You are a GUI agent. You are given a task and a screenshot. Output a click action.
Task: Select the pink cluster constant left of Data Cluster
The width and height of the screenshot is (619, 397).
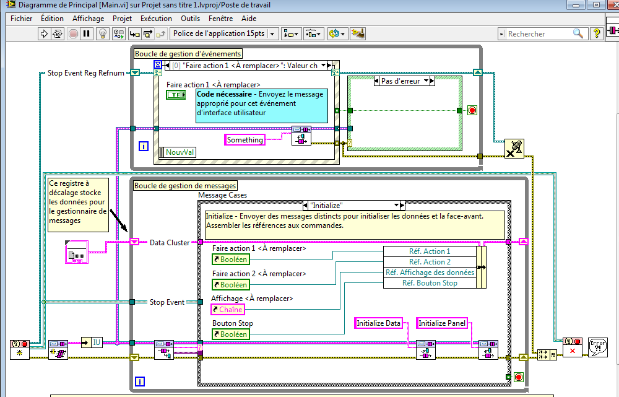tap(77, 252)
